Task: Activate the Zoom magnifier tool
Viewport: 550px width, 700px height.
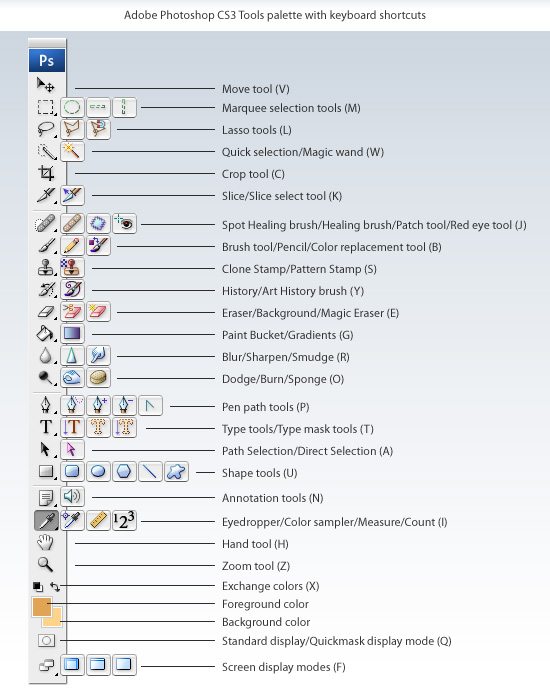Action: [x=45, y=564]
